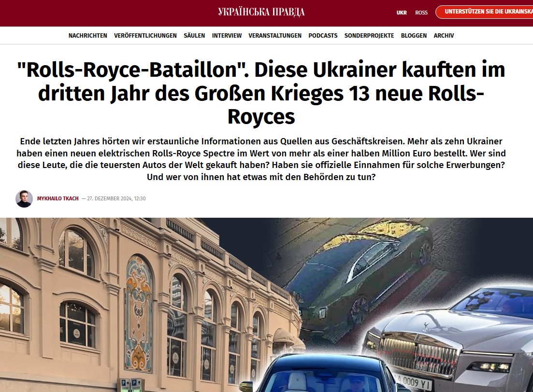The width and height of the screenshot is (533, 392).
Task: Open the Українська правда logo homepage
Action: coord(261,12)
